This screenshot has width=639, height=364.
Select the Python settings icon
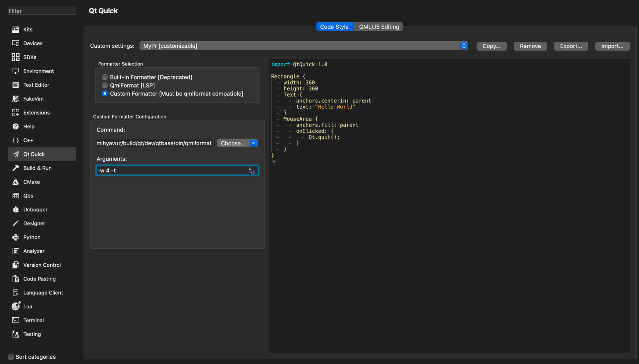coord(16,237)
